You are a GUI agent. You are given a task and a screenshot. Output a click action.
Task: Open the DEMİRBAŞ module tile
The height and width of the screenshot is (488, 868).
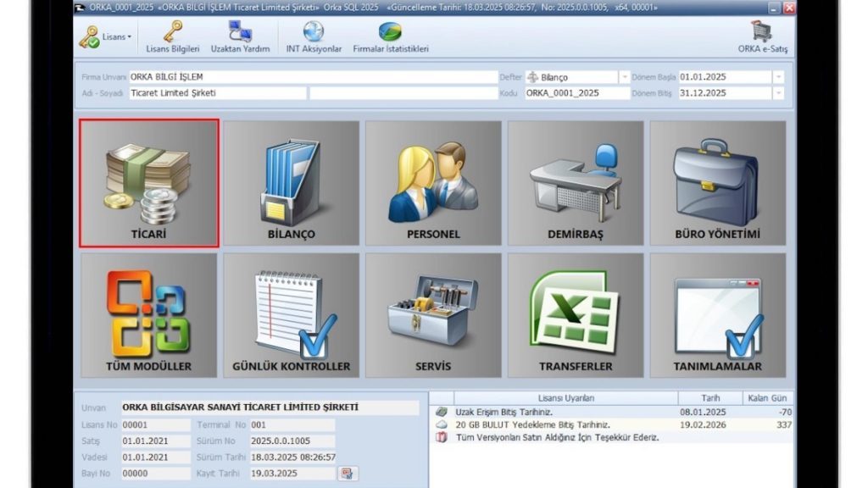[576, 183]
